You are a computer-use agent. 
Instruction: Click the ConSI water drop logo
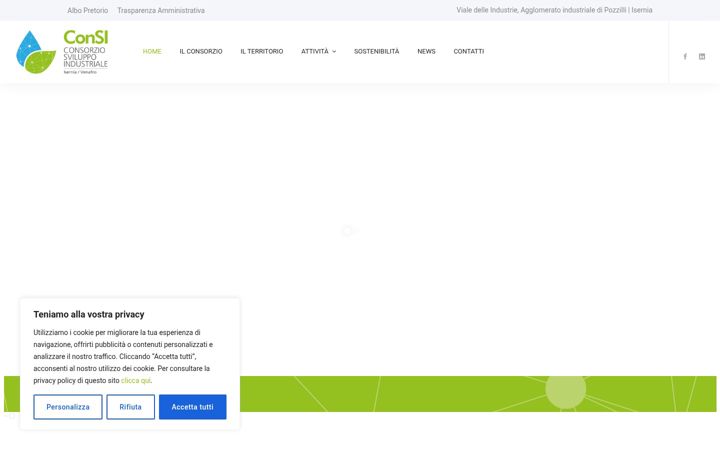click(36, 52)
